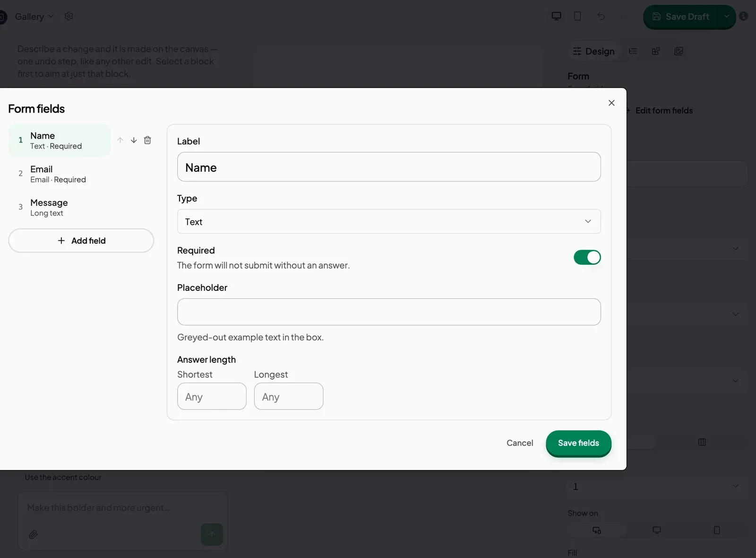Click the columns layout icon in side panel

702,442
